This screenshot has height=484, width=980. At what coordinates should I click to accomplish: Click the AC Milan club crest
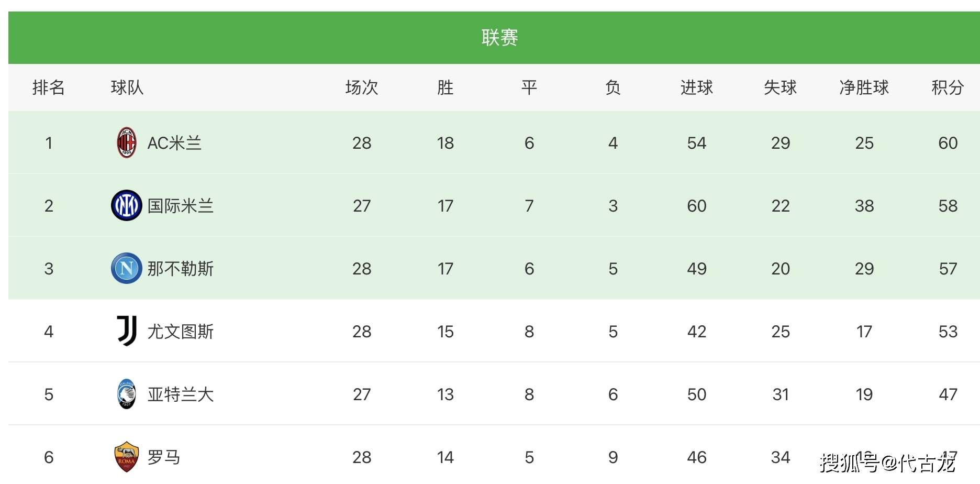[x=126, y=142]
